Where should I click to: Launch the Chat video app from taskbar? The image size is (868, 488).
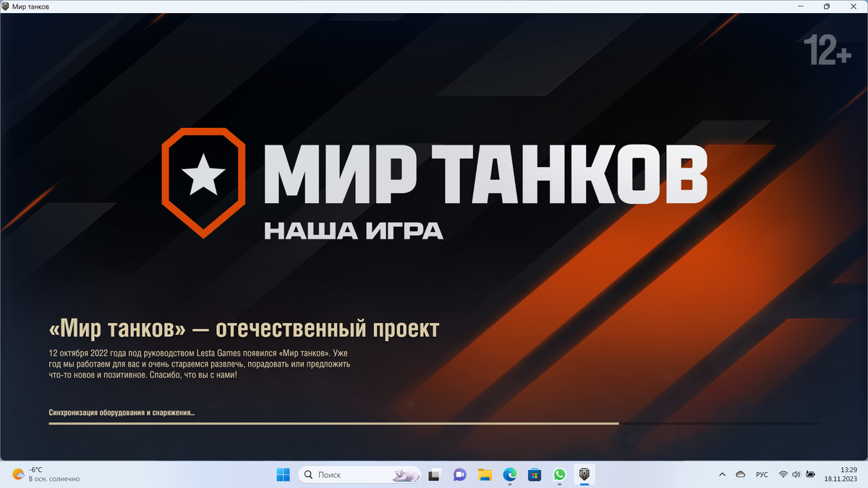click(459, 475)
